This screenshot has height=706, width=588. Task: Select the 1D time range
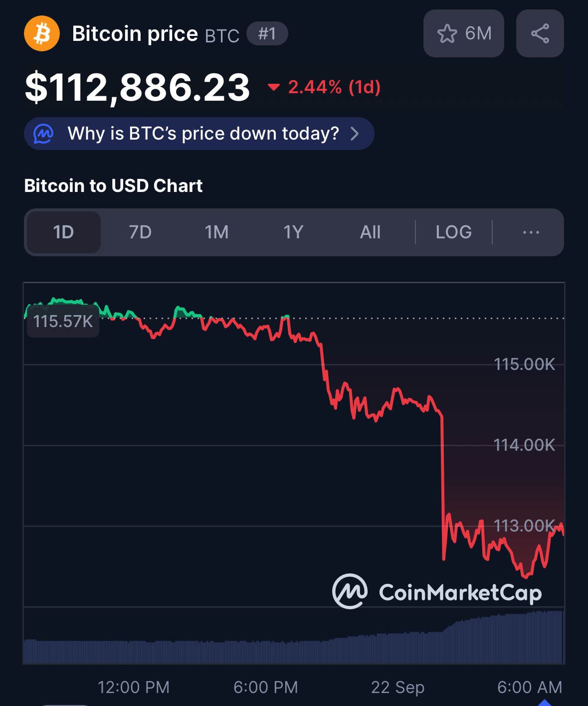point(63,232)
